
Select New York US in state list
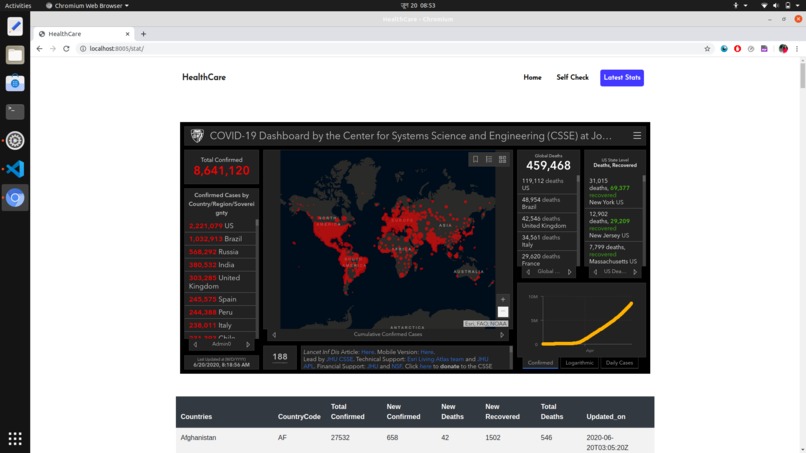coord(615,192)
